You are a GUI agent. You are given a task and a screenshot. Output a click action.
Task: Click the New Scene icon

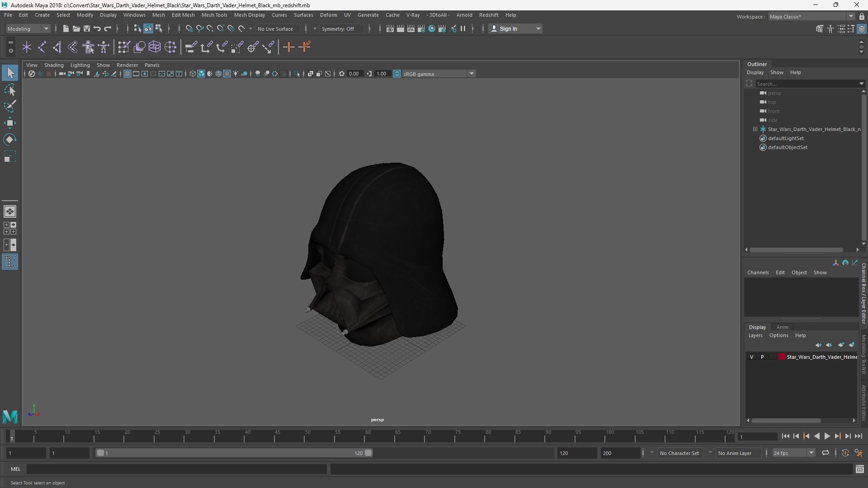tap(66, 28)
